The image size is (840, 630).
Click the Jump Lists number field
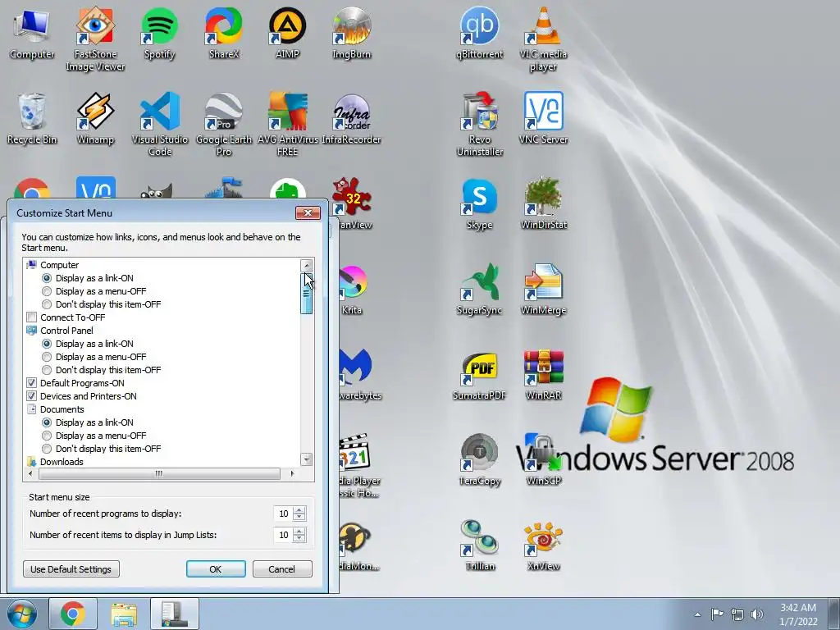[283, 535]
